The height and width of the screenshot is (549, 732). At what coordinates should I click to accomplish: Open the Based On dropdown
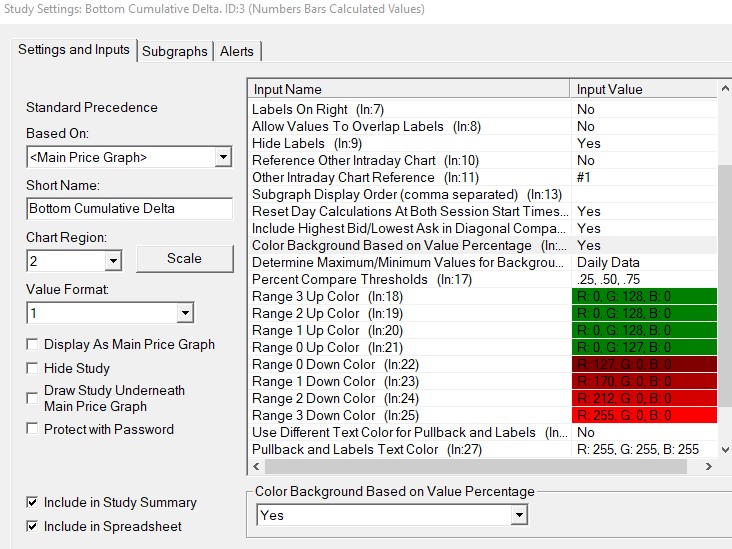pyautogui.click(x=221, y=157)
